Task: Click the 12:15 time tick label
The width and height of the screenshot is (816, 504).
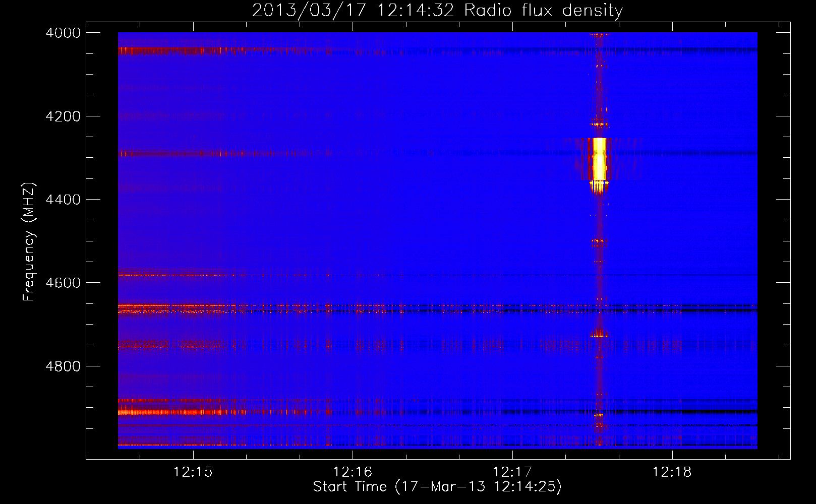Action: coord(193,472)
